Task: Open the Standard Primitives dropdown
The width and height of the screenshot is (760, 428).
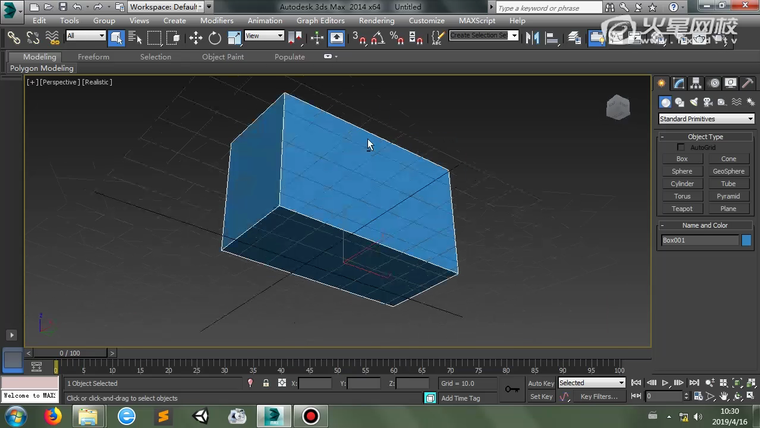Action: coord(705,119)
